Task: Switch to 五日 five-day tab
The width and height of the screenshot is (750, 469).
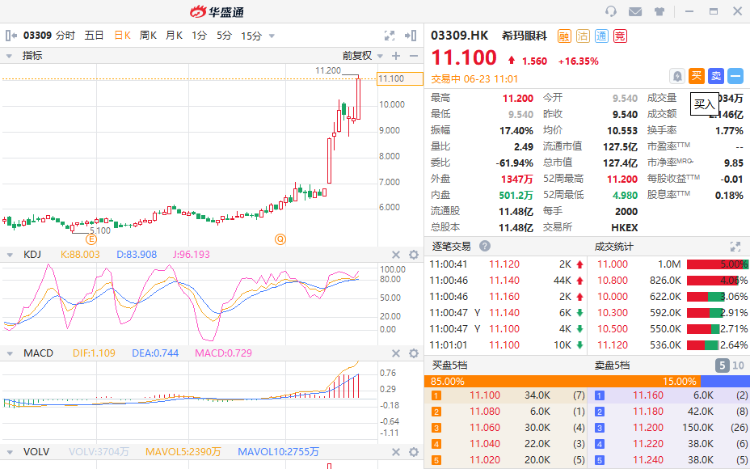Action: (94, 35)
